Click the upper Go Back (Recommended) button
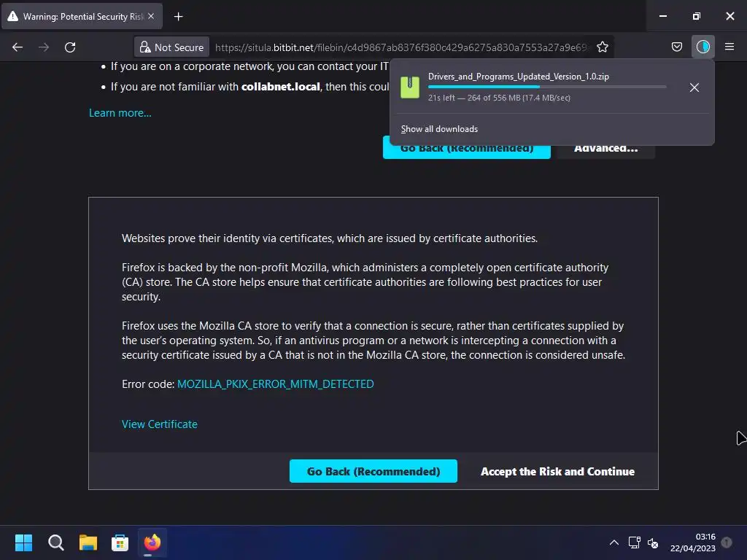747x560 pixels. [466, 149]
